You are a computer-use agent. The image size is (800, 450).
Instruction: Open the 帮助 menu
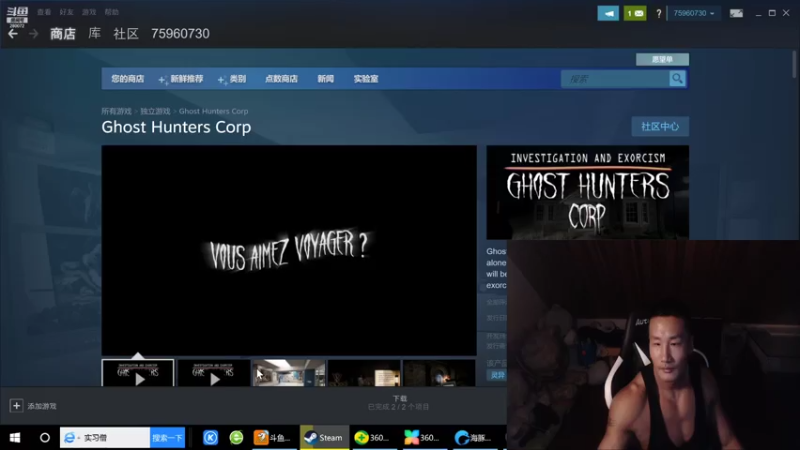pyautogui.click(x=111, y=12)
